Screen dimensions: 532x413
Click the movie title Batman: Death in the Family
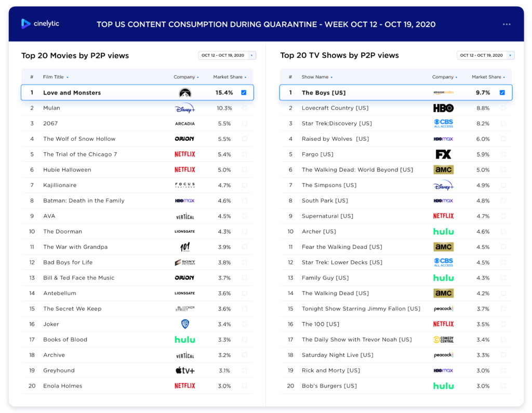coord(84,201)
